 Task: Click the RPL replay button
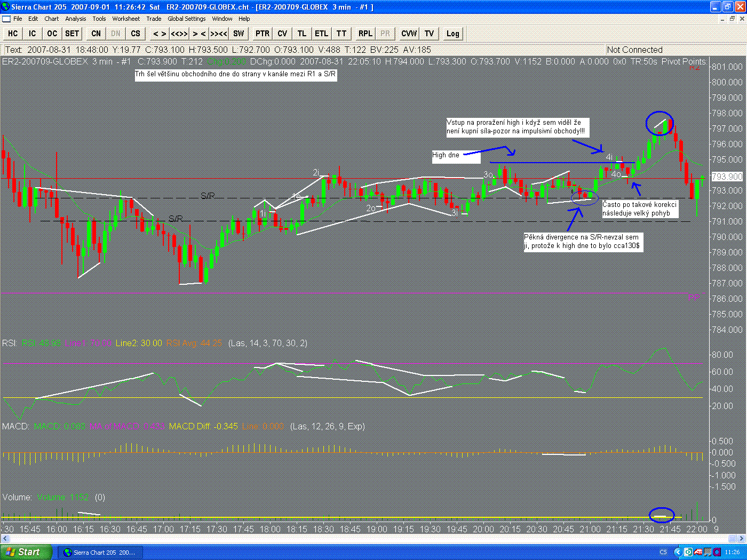tap(365, 34)
